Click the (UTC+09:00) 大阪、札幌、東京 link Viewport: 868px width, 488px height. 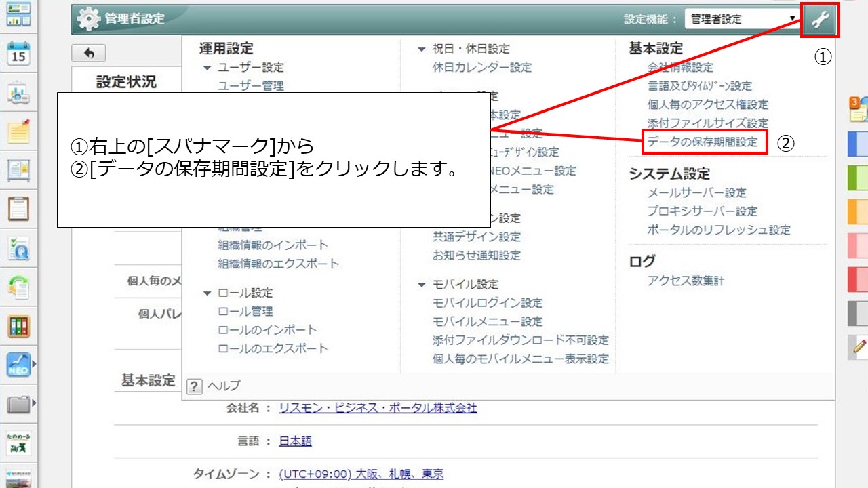pyautogui.click(x=361, y=474)
